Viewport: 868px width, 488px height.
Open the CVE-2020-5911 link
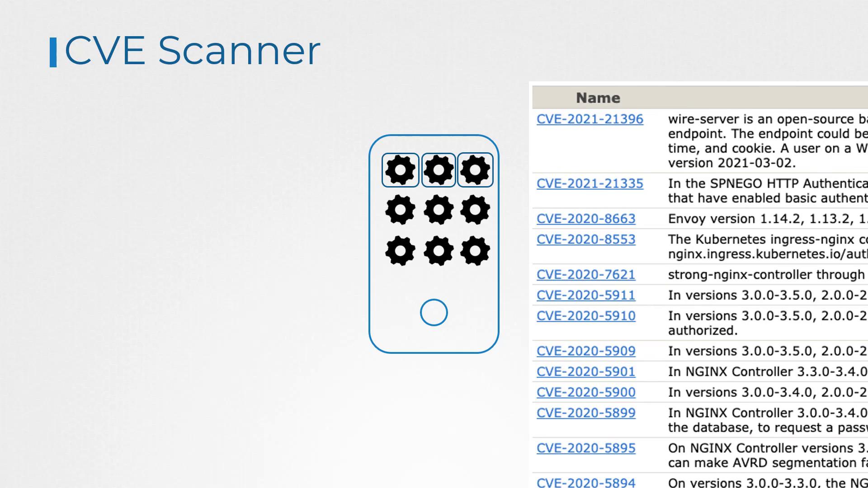tap(586, 296)
